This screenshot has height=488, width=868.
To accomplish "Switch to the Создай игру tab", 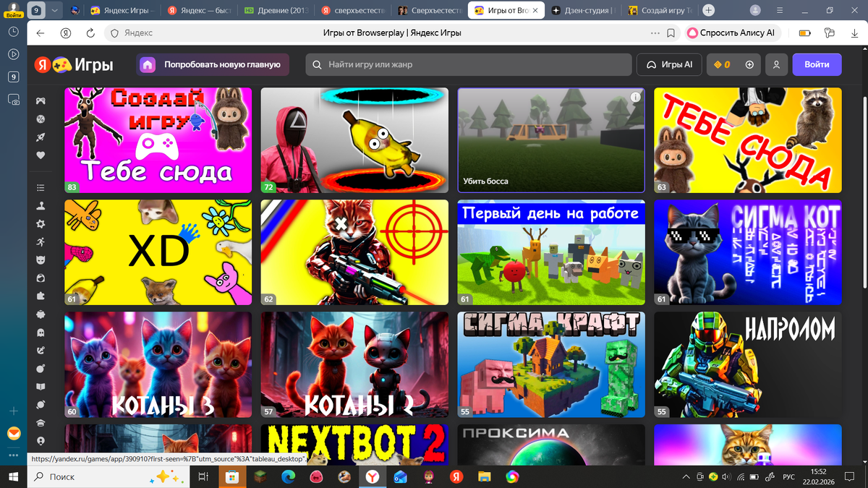I will pos(658,11).
